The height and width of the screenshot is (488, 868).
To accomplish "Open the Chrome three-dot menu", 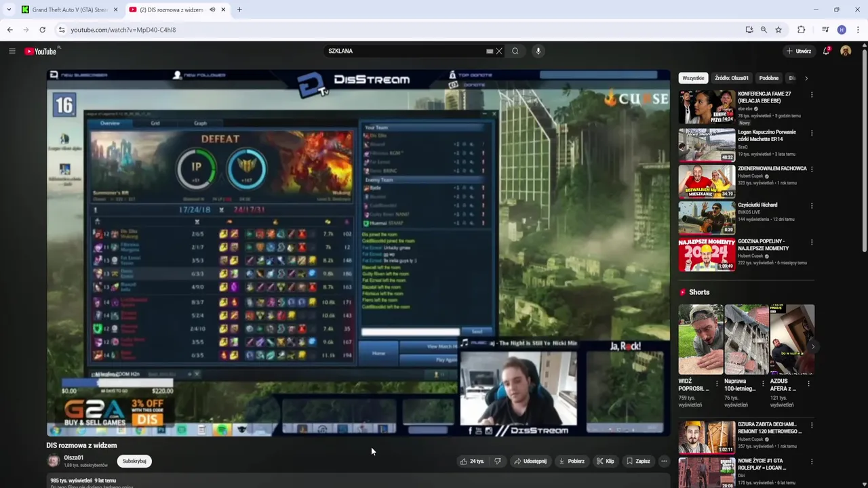I will [x=858, y=30].
